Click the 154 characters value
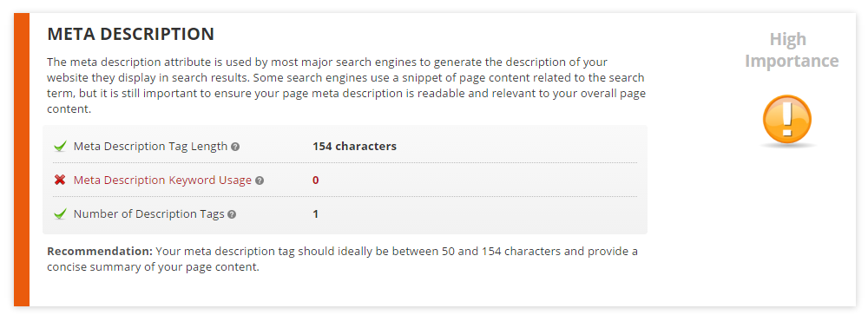The image size is (868, 315). coord(354,147)
